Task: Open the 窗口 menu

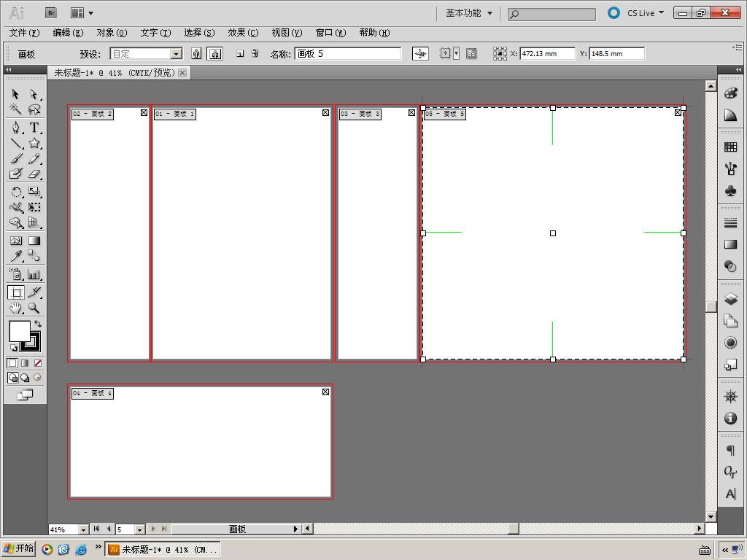Action: point(330,33)
